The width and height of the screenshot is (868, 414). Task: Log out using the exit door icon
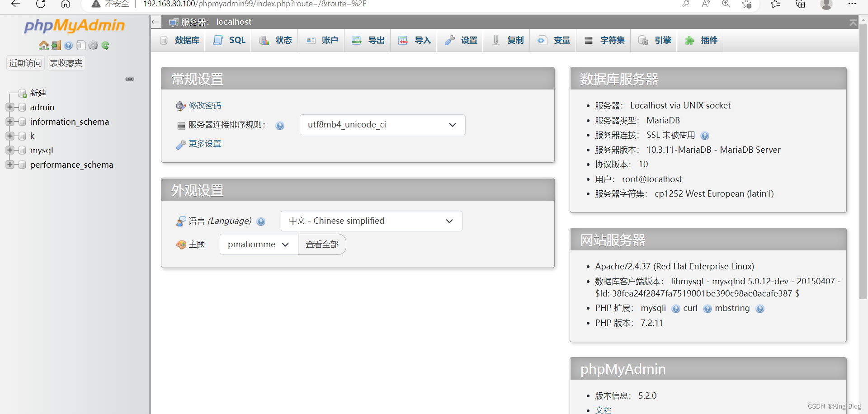[56, 45]
